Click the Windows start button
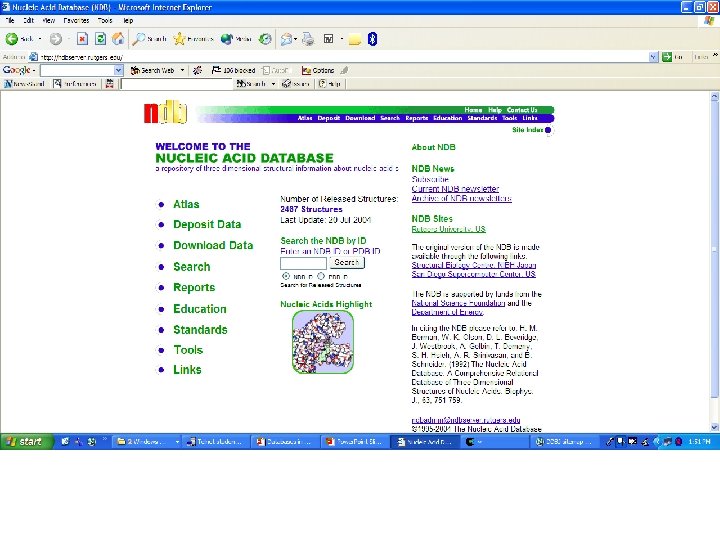This screenshot has height=540, width=720. coord(27,442)
